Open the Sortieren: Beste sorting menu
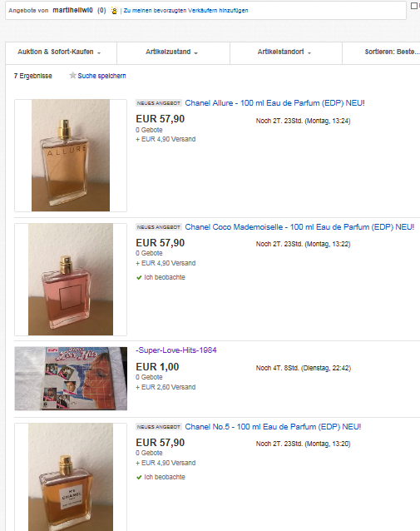Image resolution: width=420 pixels, height=531 pixels. pyautogui.click(x=382, y=52)
